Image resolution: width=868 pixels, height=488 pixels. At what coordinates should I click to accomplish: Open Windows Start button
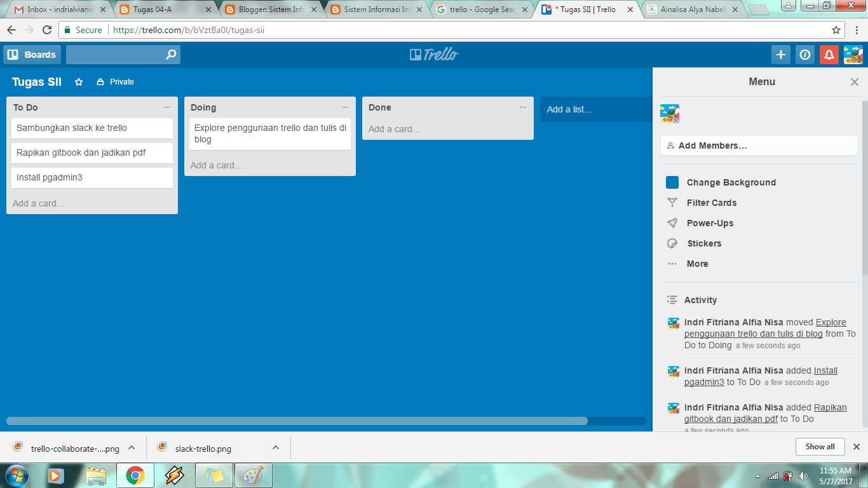click(15, 475)
